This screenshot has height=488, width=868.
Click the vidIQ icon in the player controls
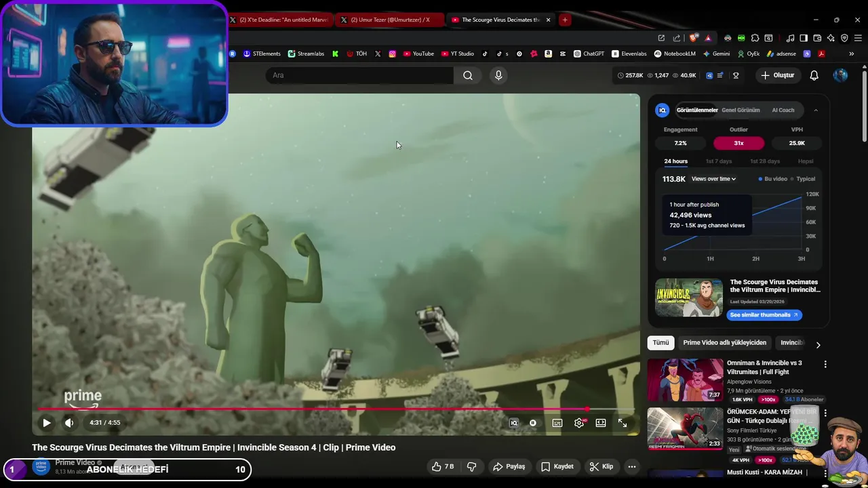(514, 423)
